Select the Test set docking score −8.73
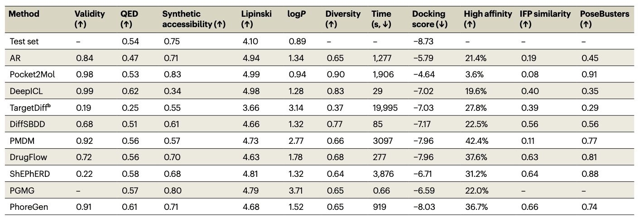The image size is (644, 218). [423, 42]
